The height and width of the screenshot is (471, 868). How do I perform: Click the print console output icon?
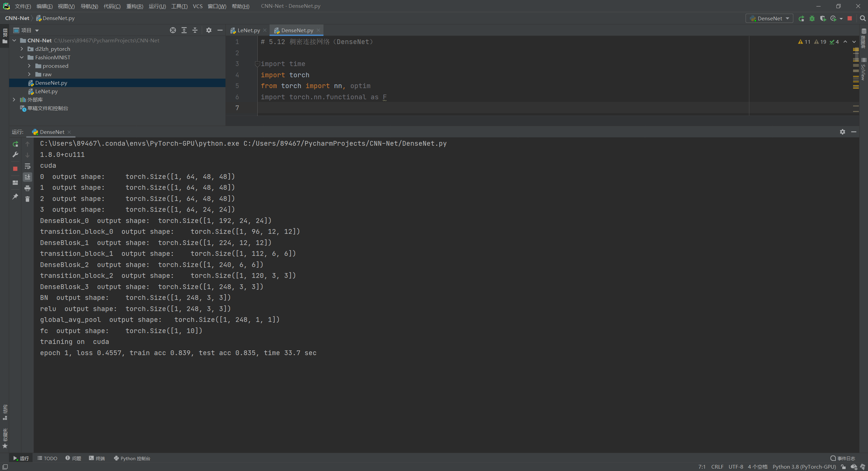27,188
